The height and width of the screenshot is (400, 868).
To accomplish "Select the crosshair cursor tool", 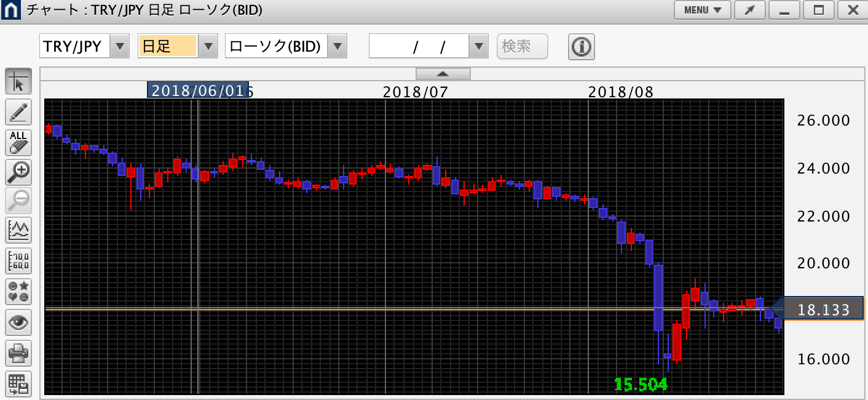I will point(18,82).
